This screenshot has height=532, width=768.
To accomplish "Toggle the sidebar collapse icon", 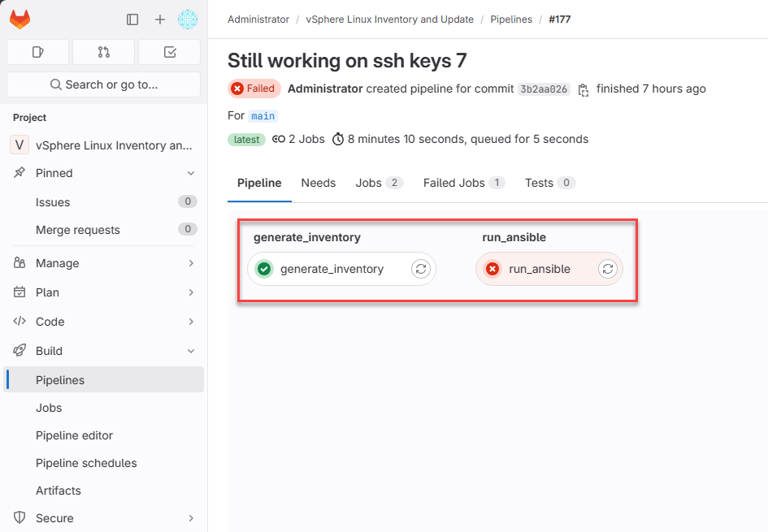I will click(x=132, y=19).
